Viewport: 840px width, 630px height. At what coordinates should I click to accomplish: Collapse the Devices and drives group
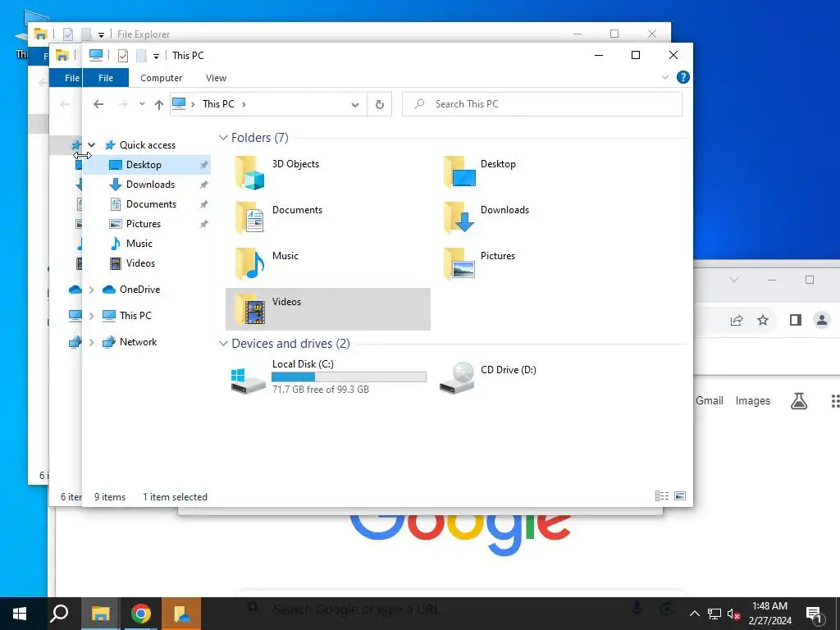(223, 344)
